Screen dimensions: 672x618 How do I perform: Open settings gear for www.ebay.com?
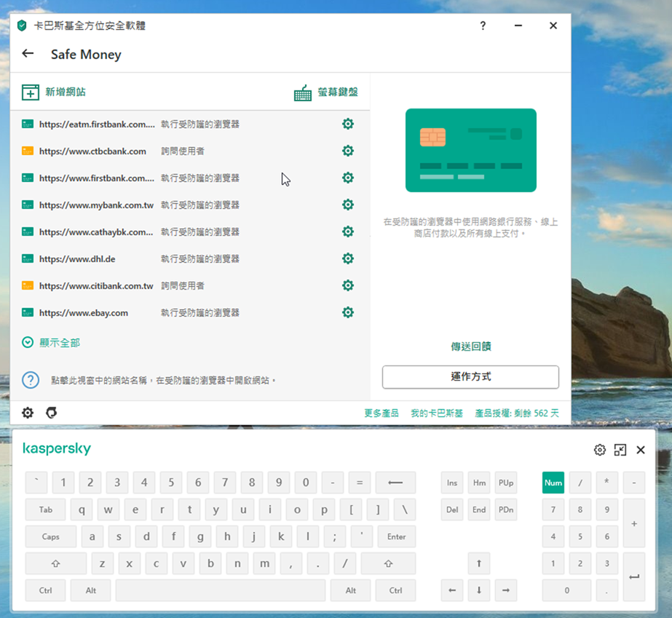(x=348, y=313)
